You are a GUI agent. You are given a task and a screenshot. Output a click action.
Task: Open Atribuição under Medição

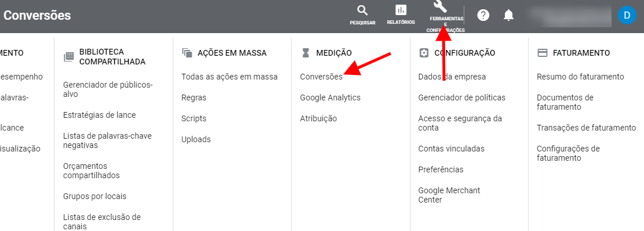click(x=318, y=119)
